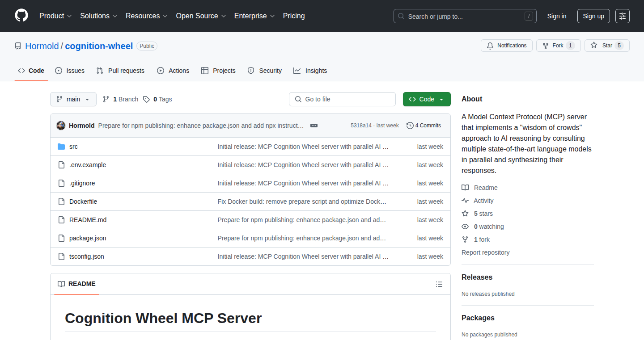This screenshot has height=340, width=644.
Task: Click Fix Docker build commit message
Action: click(x=302, y=201)
